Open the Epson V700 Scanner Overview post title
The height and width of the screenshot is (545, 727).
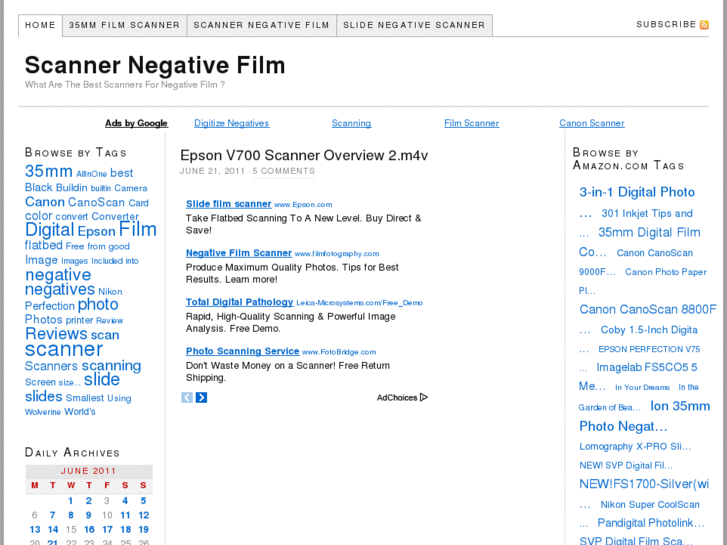point(304,155)
